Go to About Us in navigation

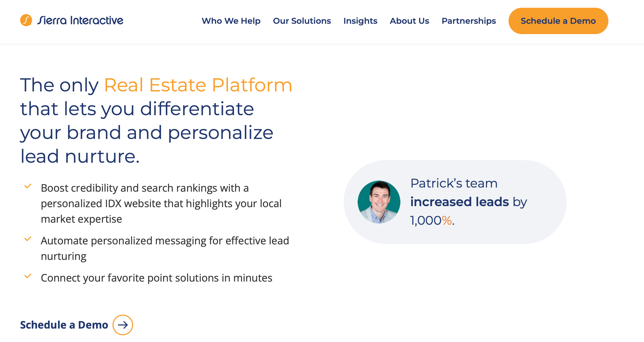tap(409, 21)
